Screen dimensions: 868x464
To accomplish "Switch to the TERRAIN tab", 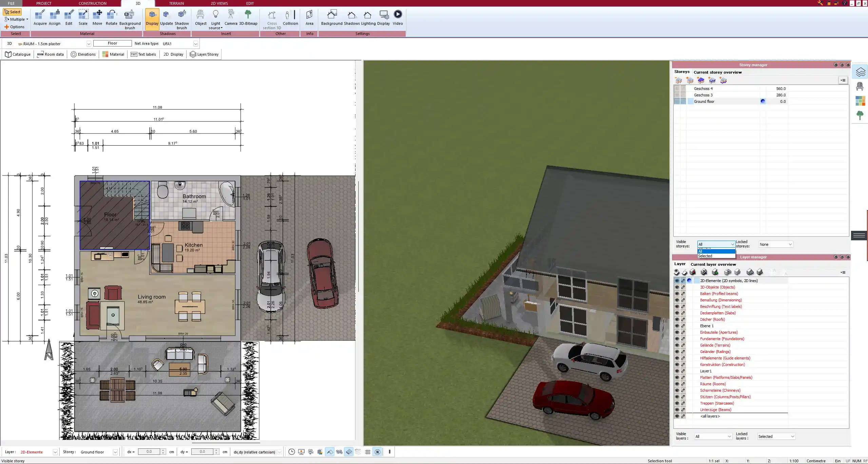I will pos(176,3).
